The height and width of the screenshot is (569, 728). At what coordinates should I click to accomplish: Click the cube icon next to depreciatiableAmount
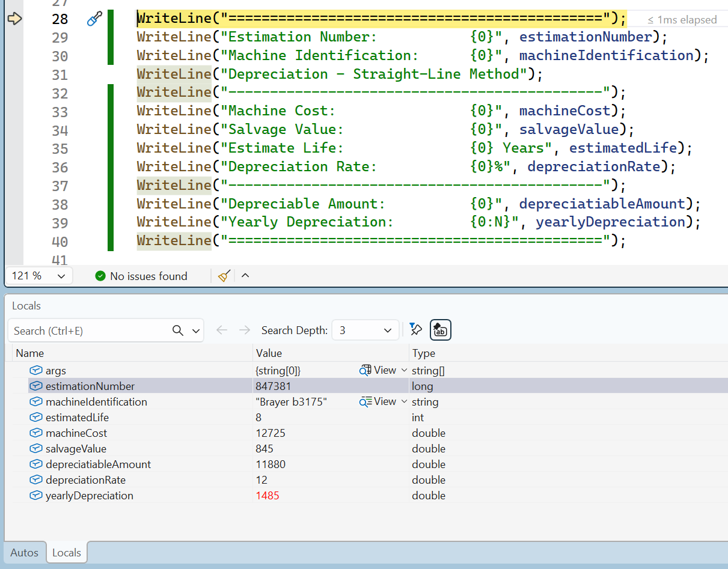point(36,464)
